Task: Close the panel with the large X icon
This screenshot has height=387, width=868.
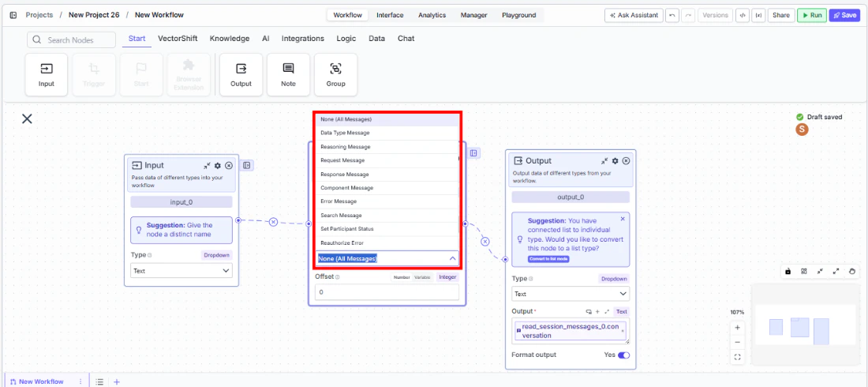Action: [x=27, y=118]
